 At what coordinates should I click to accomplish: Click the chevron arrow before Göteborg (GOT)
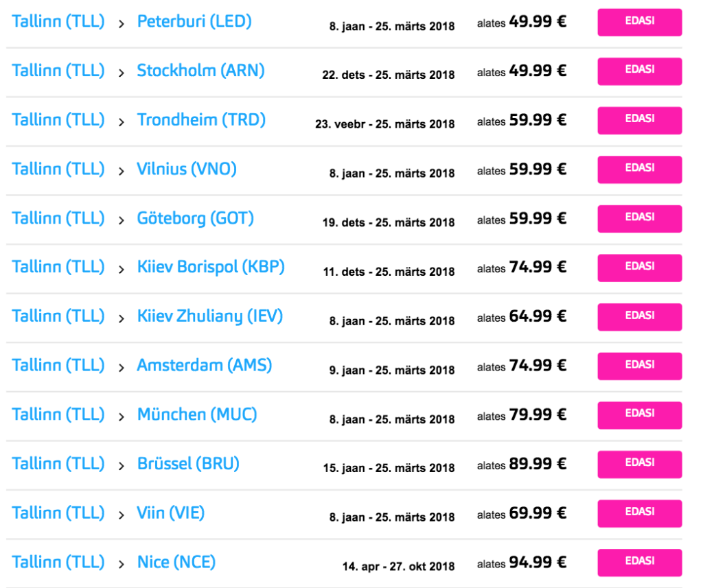click(x=122, y=220)
